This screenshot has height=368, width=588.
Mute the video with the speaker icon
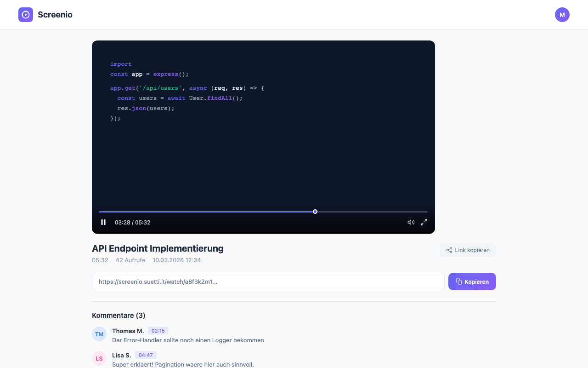tap(411, 222)
